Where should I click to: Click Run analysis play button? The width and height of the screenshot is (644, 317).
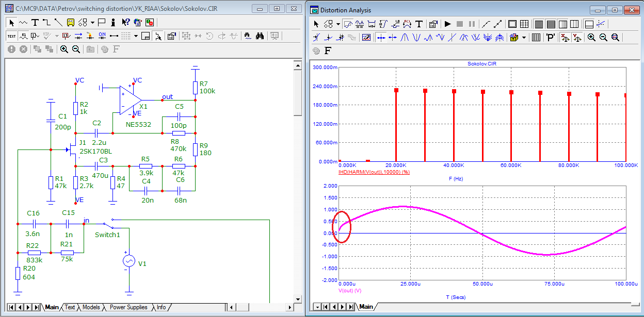click(447, 24)
